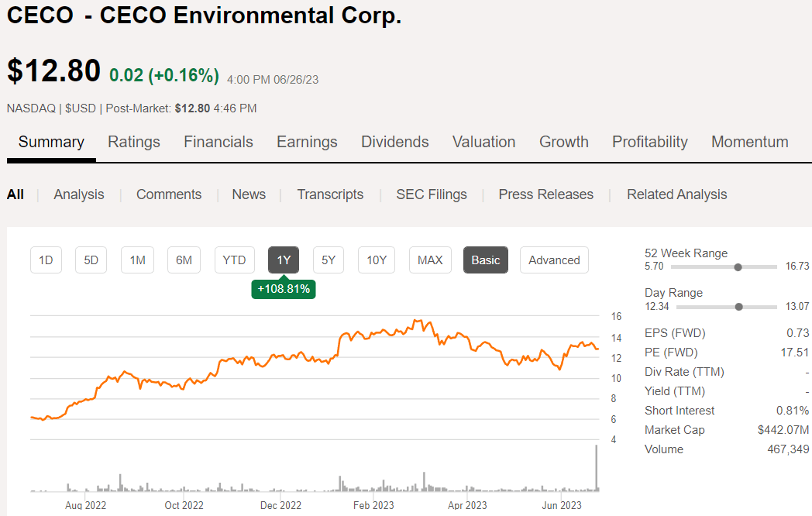Screen dimensions: 812x516
Task: Select the MAX chart timeframe
Action: (430, 260)
